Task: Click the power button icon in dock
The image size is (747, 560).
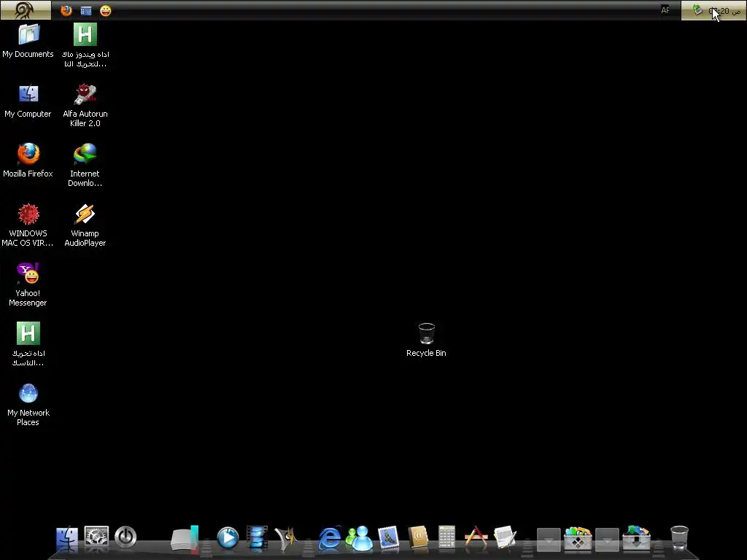Action: 125,537
